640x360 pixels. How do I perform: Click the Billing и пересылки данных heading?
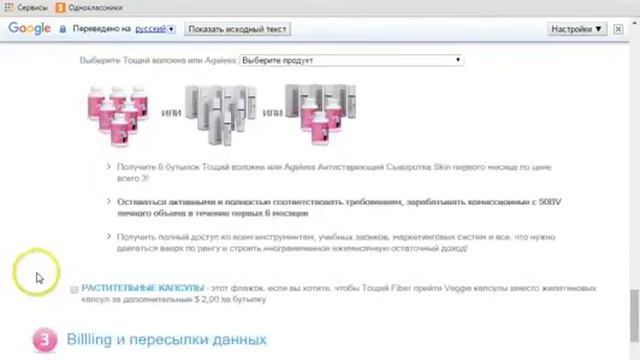167,340
